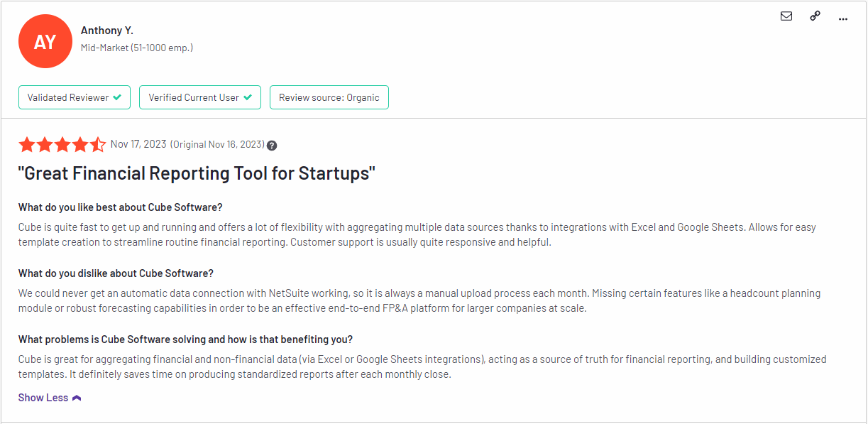Click the Review source: Organic badge
868x424 pixels.
click(x=329, y=97)
